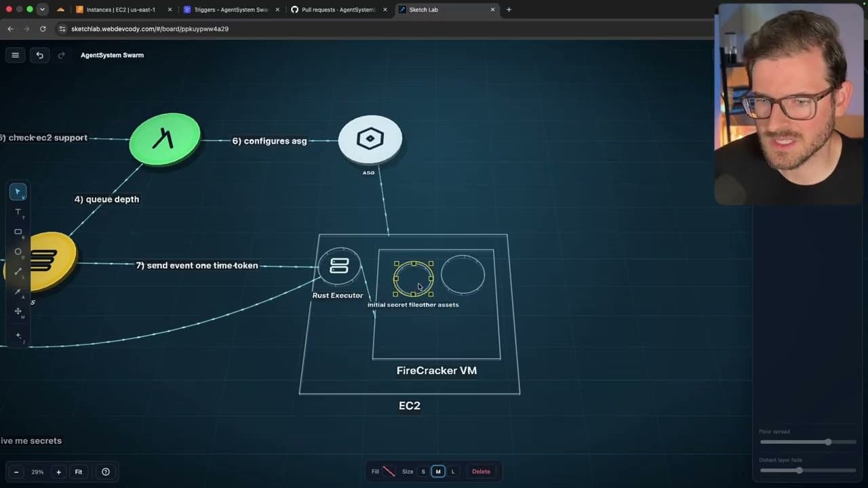The image size is (868, 488).
Task: Click the FireCracker VM label
Action: tap(437, 370)
